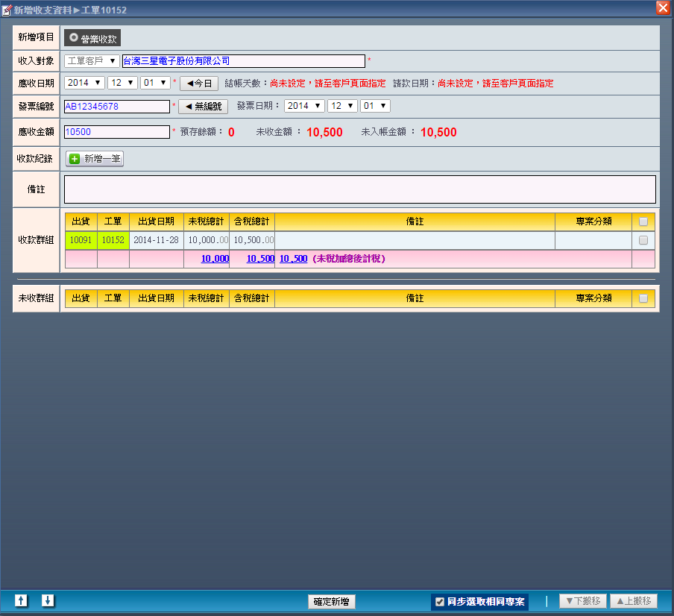Click the 確定新增 confirm button
This screenshot has height=616, width=674.
332,602
